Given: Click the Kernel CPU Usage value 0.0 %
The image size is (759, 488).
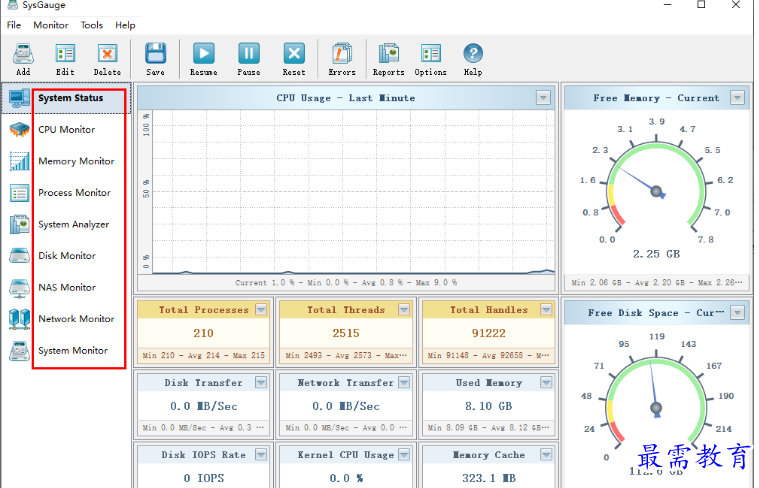Looking at the screenshot, I should (346, 478).
